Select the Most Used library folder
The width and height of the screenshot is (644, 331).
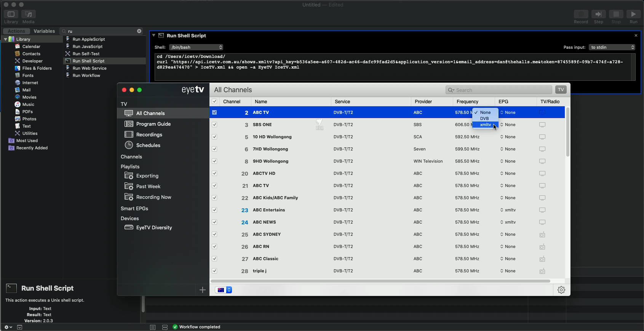(27, 141)
